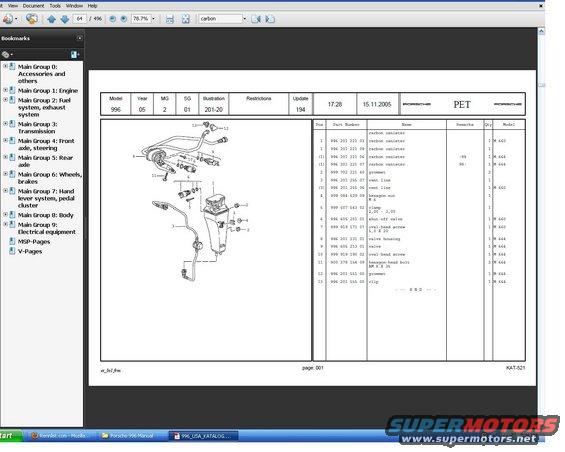Expand Main Group 9: Electrical equipment bookmark

(x=5, y=224)
